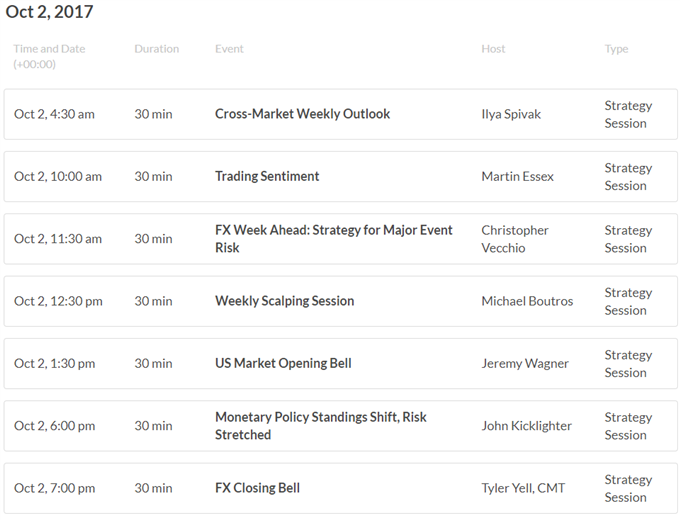
Task: Select host Michael Boutros
Action: coord(527,301)
